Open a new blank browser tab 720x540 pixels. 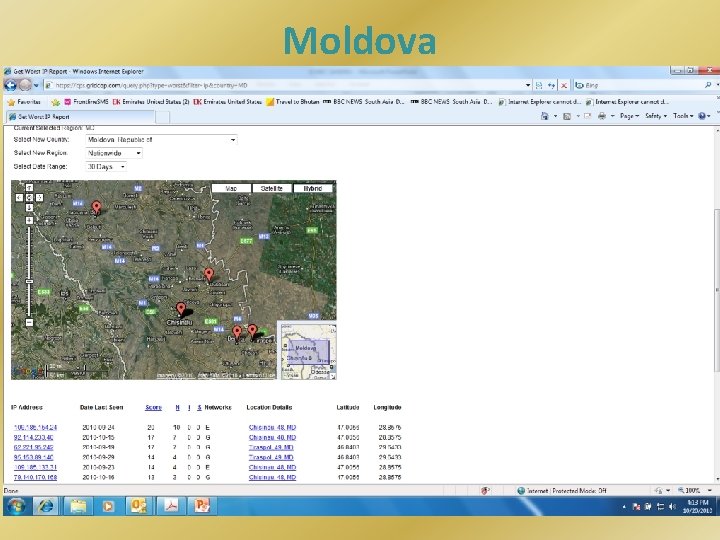click(x=163, y=117)
